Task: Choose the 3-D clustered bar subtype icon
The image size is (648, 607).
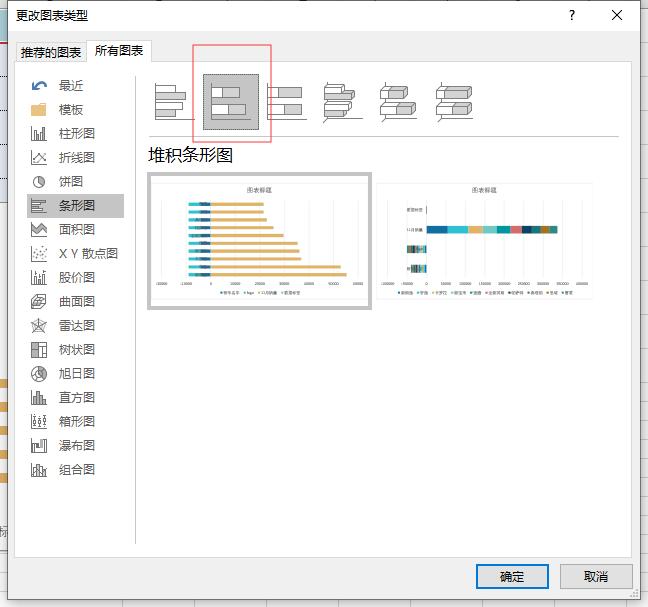Action: tap(342, 102)
